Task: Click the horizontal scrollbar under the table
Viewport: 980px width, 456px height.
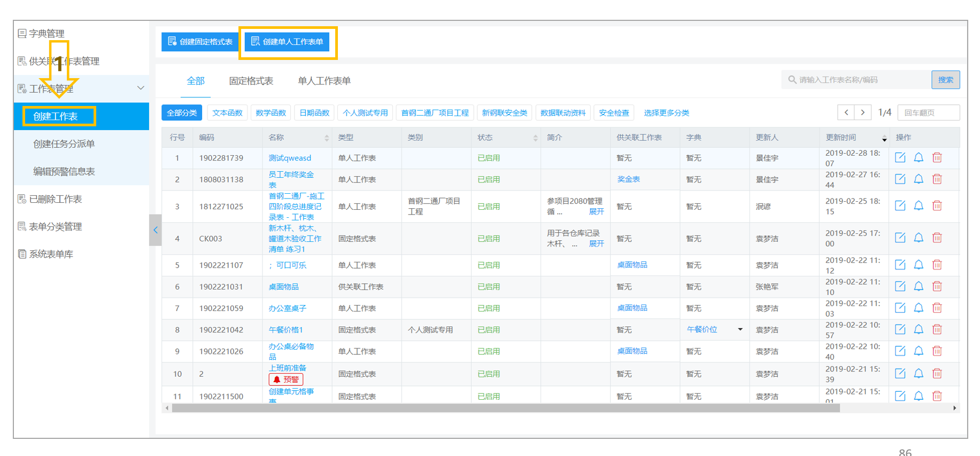Action: [x=505, y=408]
